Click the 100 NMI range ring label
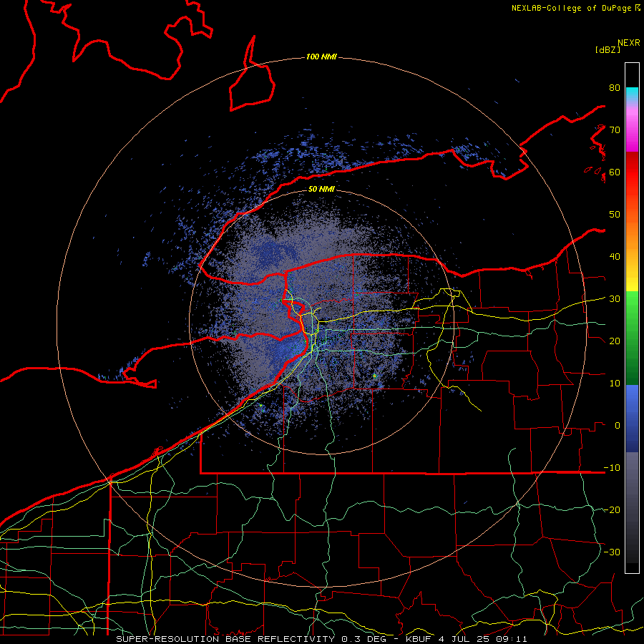Screen dimensions: 644x644 (321, 57)
